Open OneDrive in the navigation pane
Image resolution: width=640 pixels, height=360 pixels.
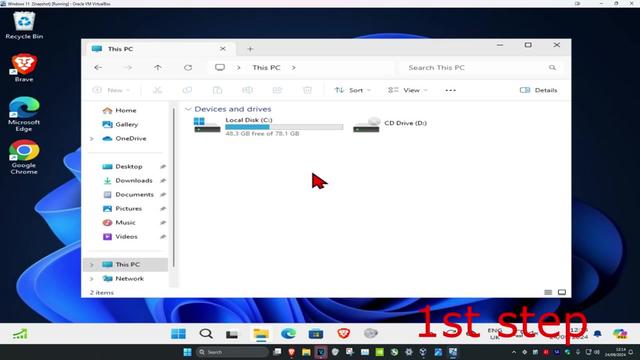click(130, 139)
